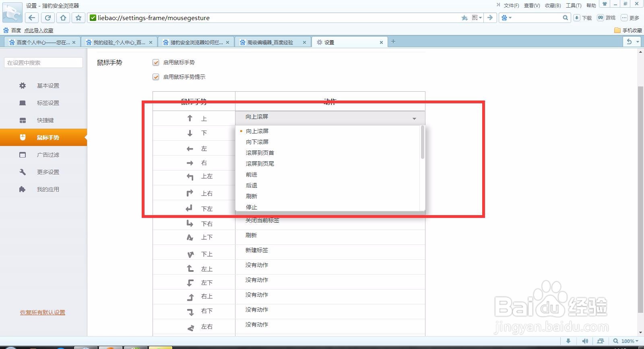
Task: Open the browser home page icon
Action: [x=63, y=18]
